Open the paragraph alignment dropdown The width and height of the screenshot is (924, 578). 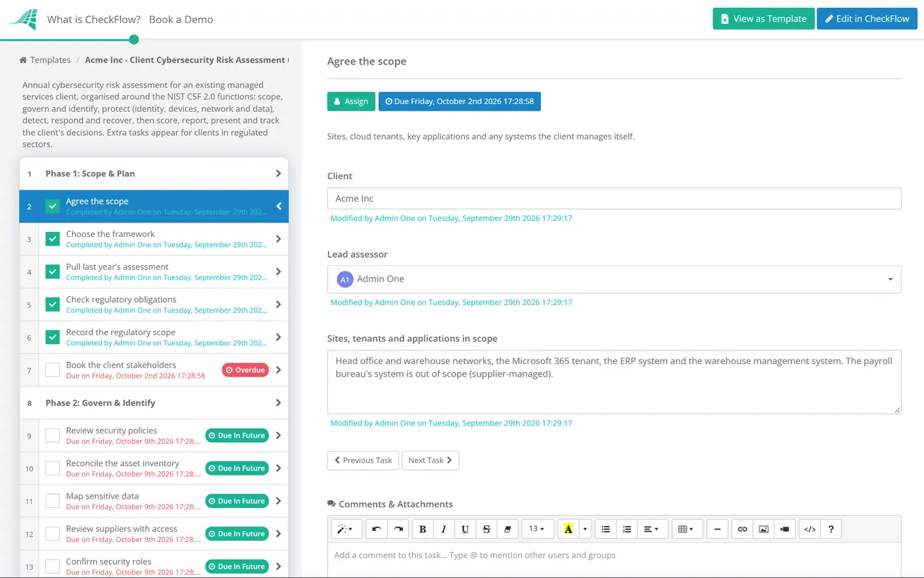(x=651, y=529)
